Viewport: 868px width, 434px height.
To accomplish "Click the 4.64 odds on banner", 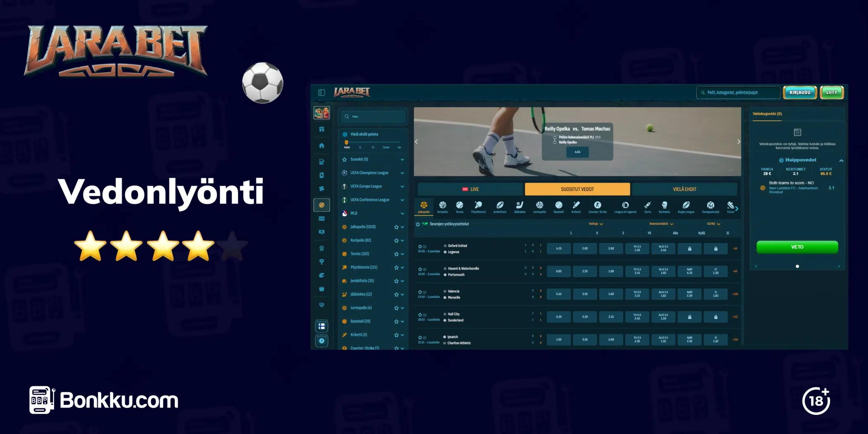I will (x=577, y=152).
